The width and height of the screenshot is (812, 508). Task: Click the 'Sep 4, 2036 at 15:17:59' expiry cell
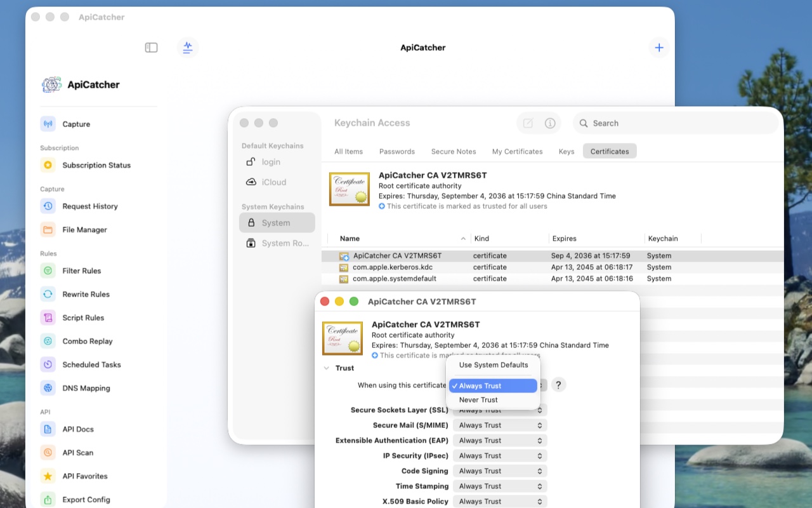tap(591, 256)
